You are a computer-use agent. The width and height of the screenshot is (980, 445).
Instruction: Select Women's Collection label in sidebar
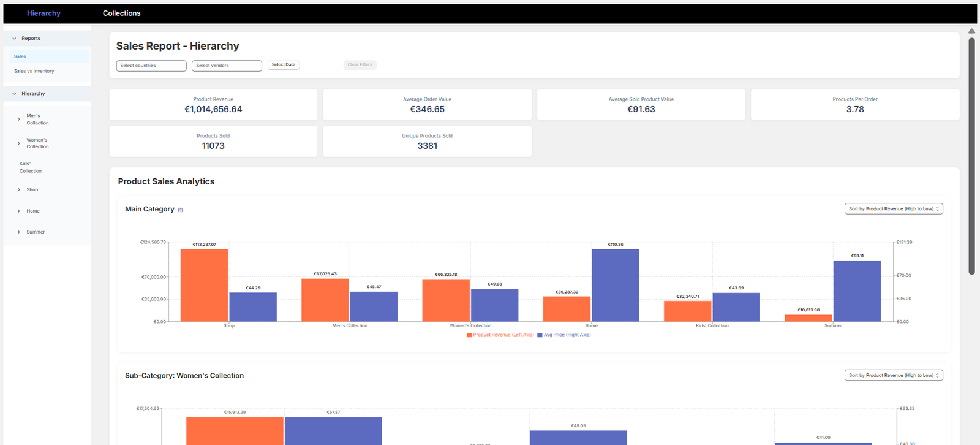pos(37,143)
